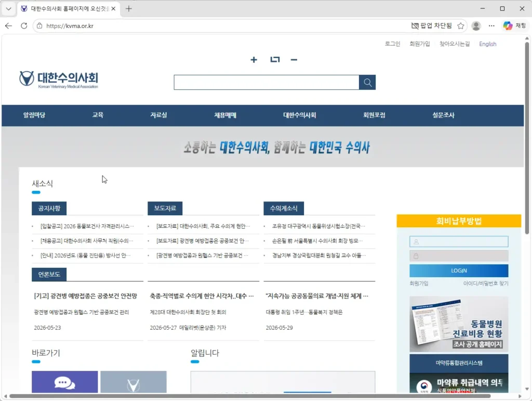View site information lock icon
Viewport: 532px width, 401px height.
(39, 26)
